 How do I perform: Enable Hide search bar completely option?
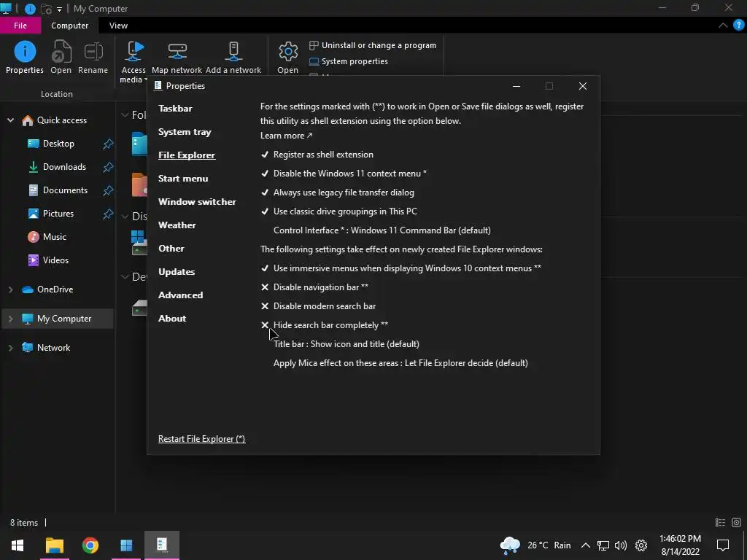325,324
